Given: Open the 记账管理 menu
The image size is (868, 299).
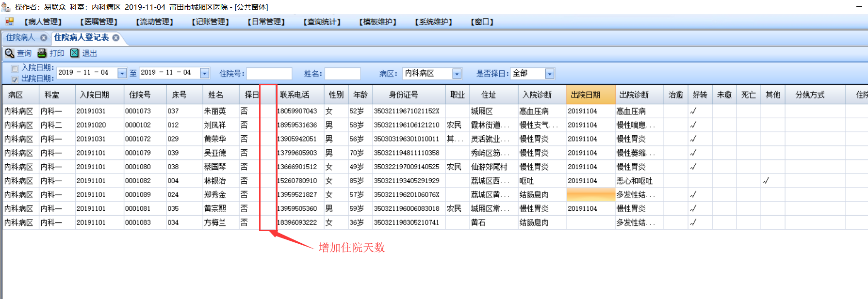Looking at the screenshot, I should pos(211,22).
